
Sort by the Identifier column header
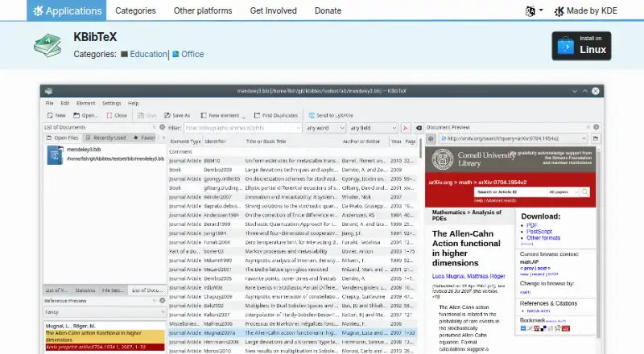coord(215,142)
